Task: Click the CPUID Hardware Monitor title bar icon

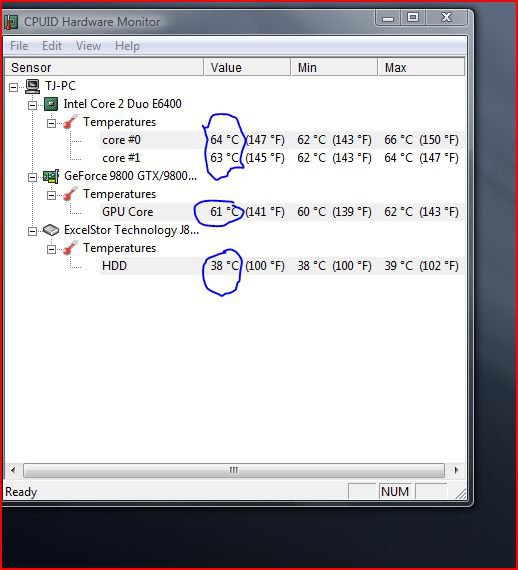Action: [x=11, y=22]
